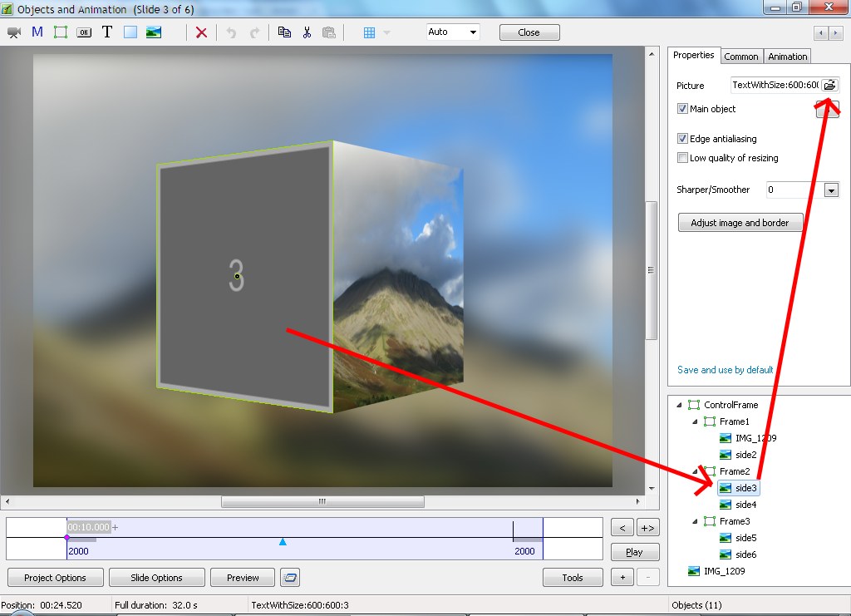The width and height of the screenshot is (851, 616).
Task: Cut the selection with the scissors icon
Action: (x=307, y=32)
